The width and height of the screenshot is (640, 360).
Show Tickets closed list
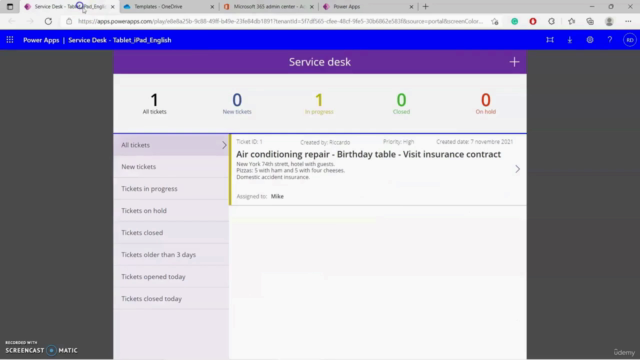pyautogui.click(x=171, y=233)
